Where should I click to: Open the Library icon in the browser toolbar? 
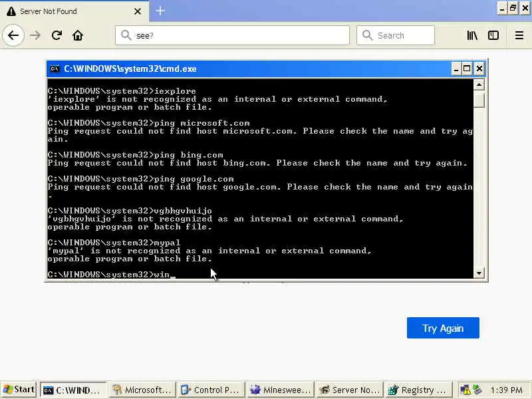pos(472,35)
